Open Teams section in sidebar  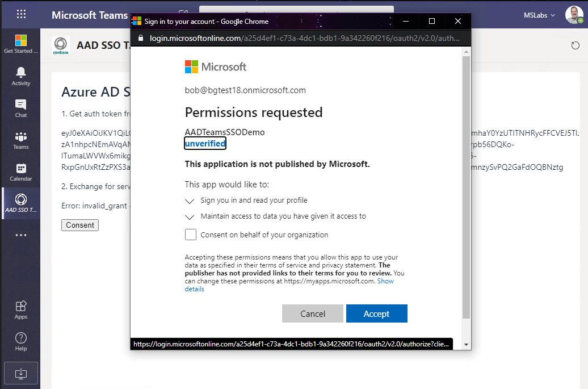pos(20,141)
